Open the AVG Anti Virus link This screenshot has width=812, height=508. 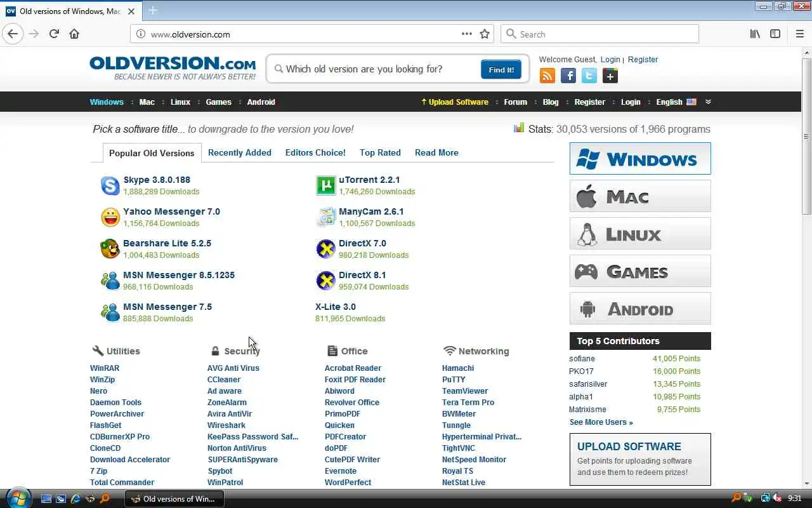pos(233,368)
